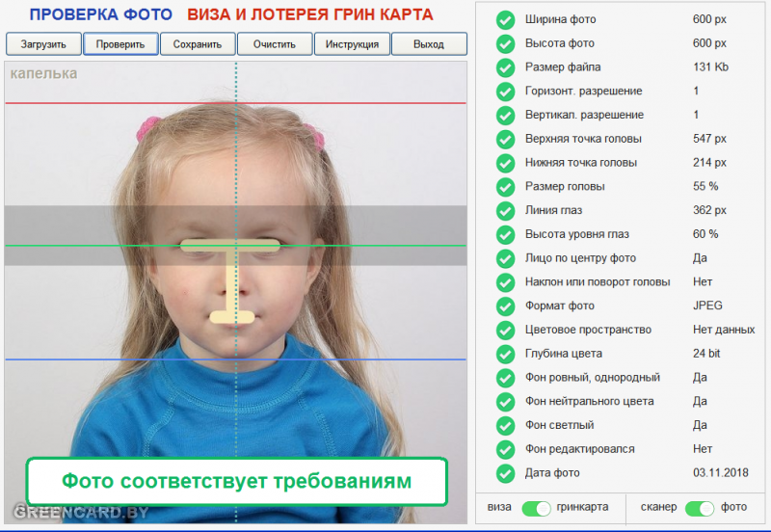Clear the photo using Очистить
771x532 pixels.
(275, 44)
